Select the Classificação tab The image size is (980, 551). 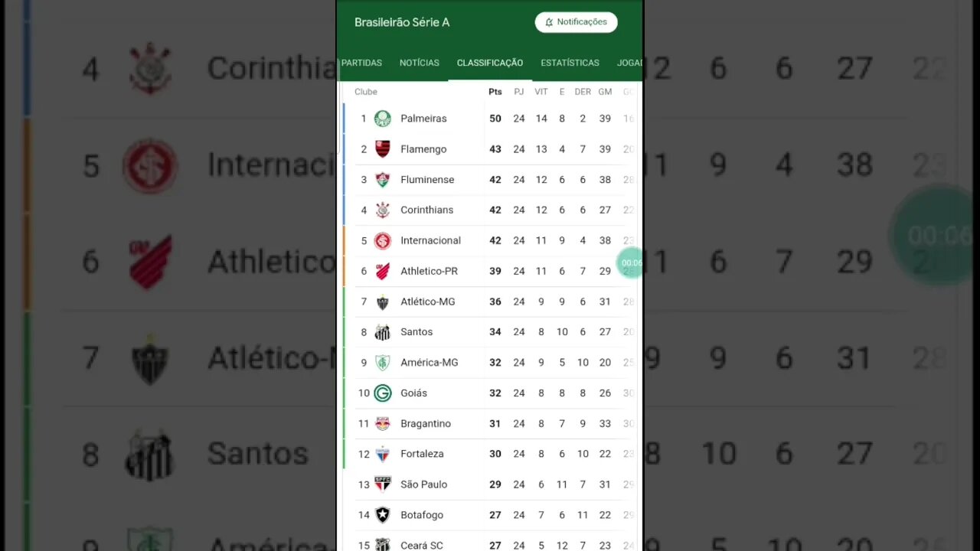490,63
